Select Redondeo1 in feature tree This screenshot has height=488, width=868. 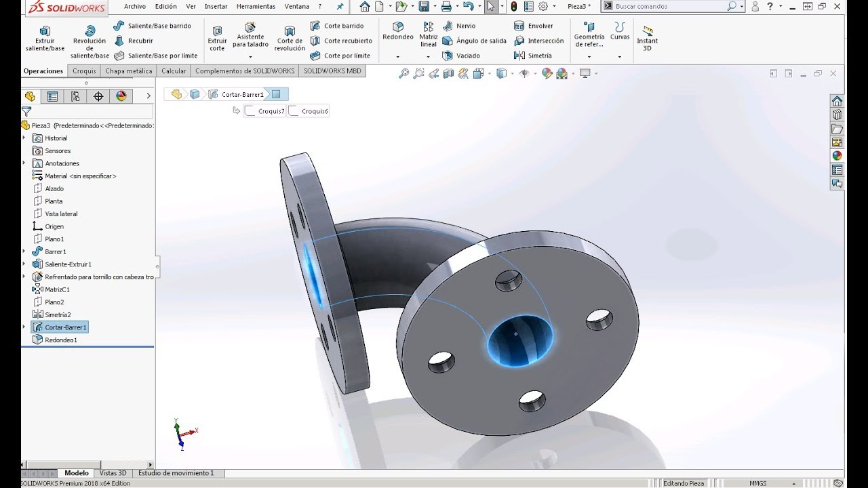(55, 340)
